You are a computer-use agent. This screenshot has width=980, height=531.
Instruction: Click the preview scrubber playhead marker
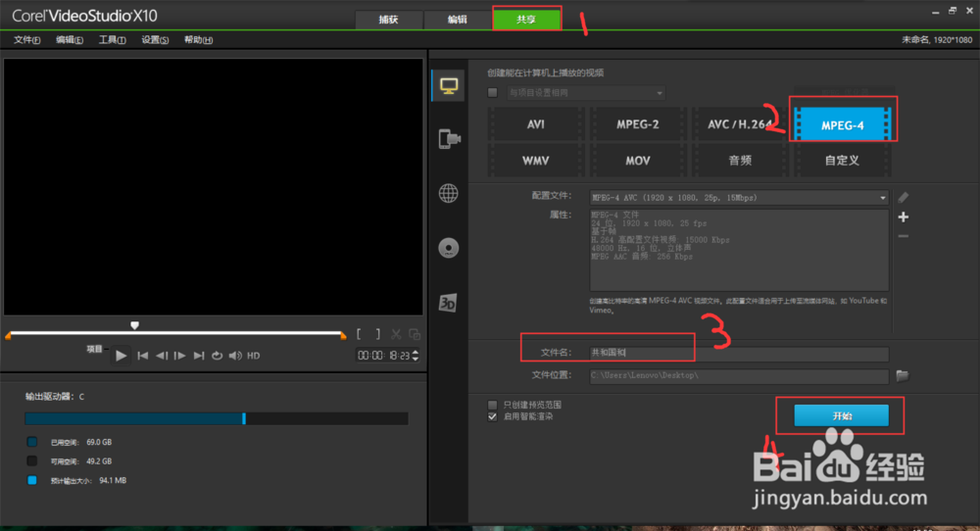(x=134, y=325)
